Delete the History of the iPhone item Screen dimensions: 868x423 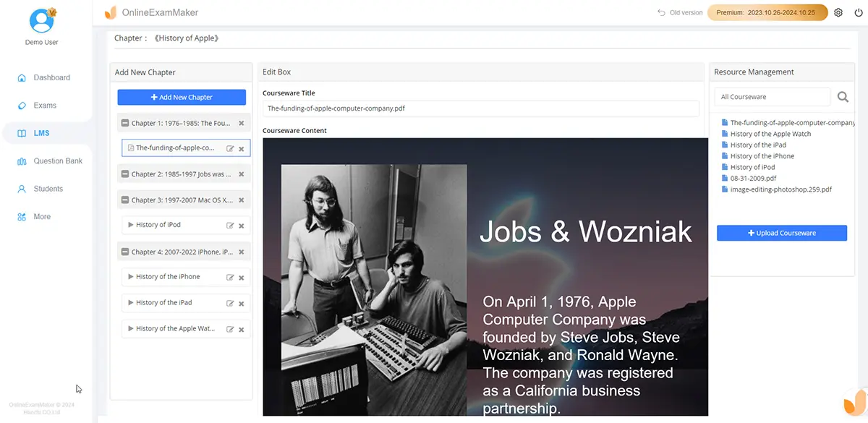[242, 278]
